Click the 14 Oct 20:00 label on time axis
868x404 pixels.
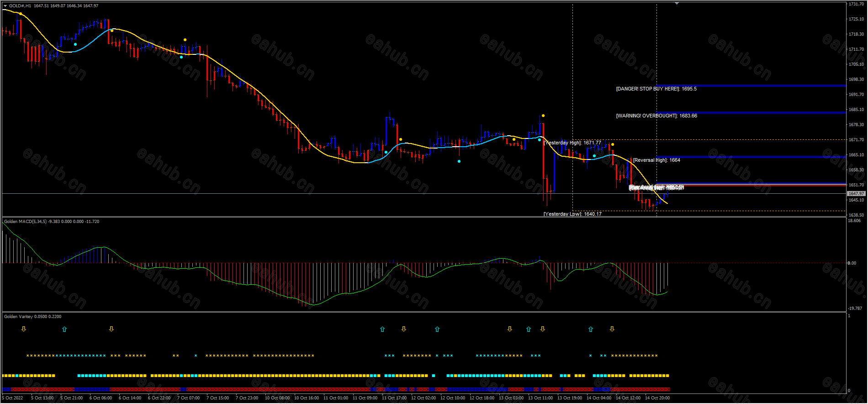point(657,398)
